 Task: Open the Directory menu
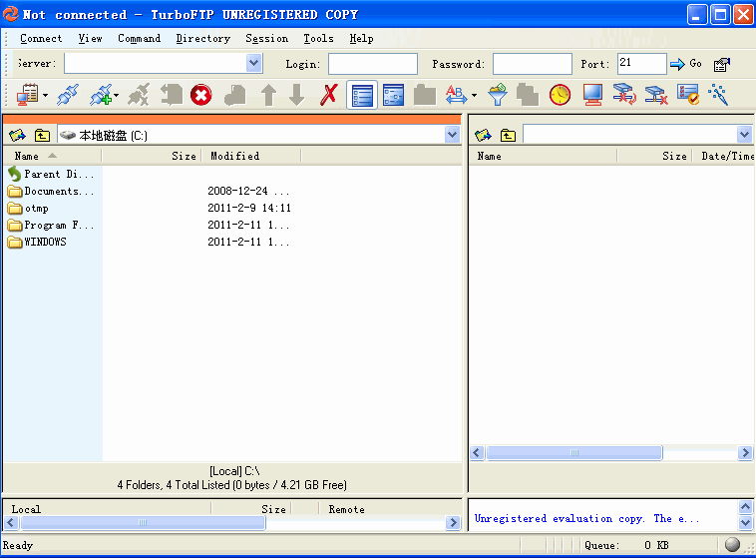(202, 39)
